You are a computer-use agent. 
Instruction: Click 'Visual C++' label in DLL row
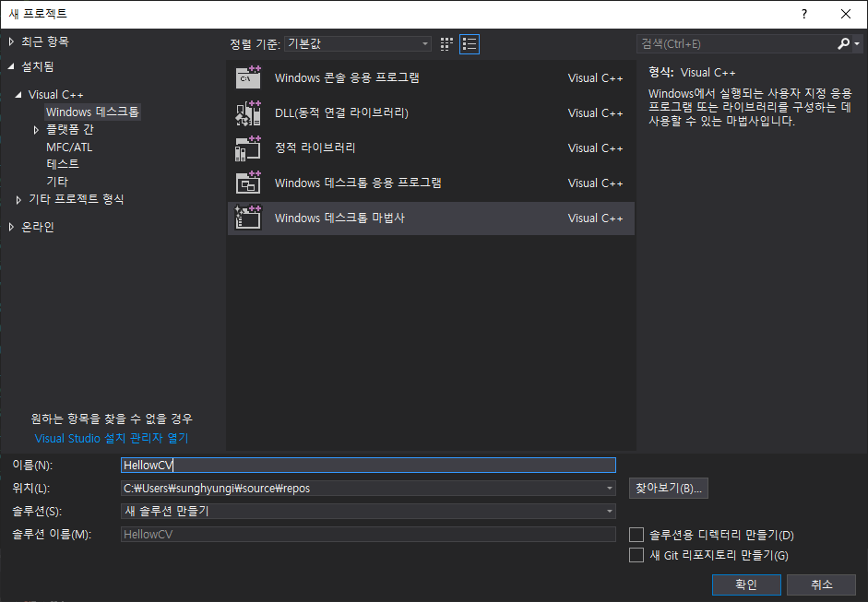tap(595, 112)
